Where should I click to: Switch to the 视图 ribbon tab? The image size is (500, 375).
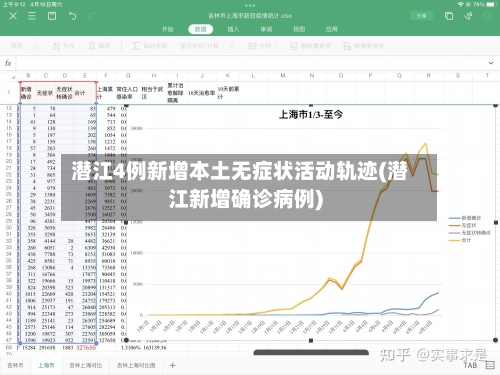tap(299, 29)
